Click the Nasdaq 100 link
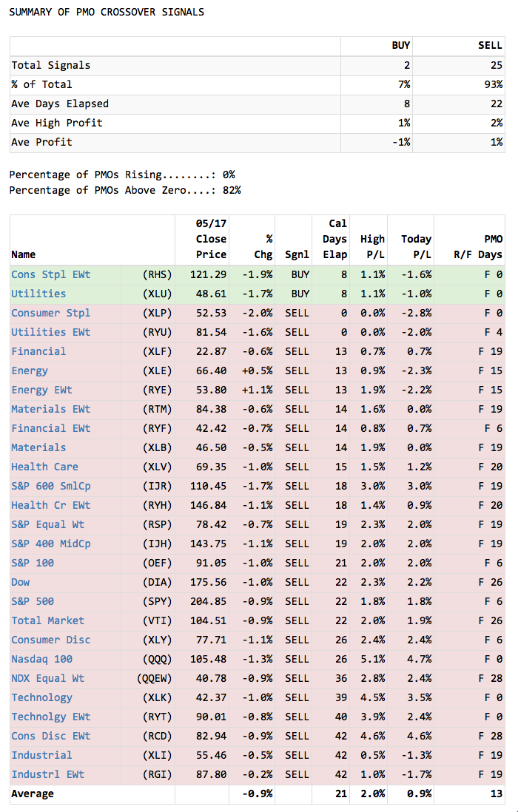The width and height of the screenshot is (518, 812). pos(41,659)
